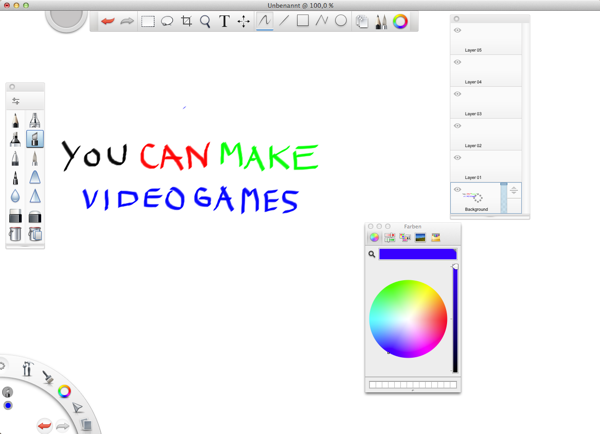600x434 pixels.
Task: Choose the crop tool in toolbar
Action: pos(186,21)
